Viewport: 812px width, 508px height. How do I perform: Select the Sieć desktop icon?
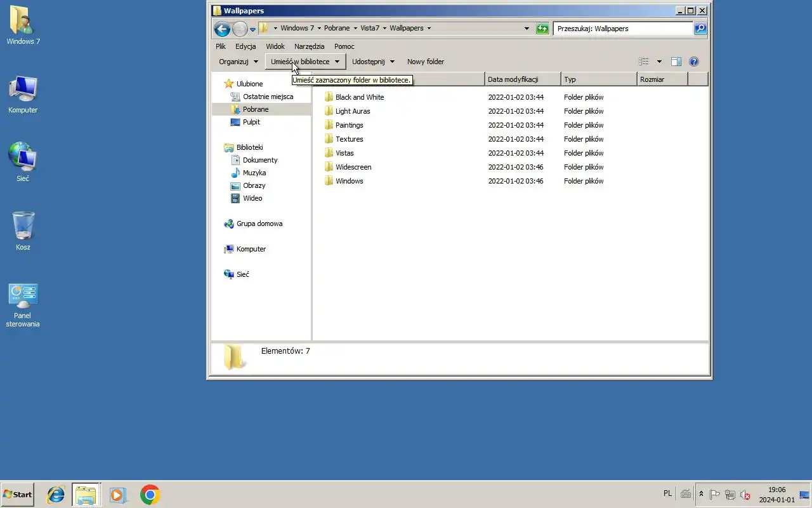(x=23, y=163)
